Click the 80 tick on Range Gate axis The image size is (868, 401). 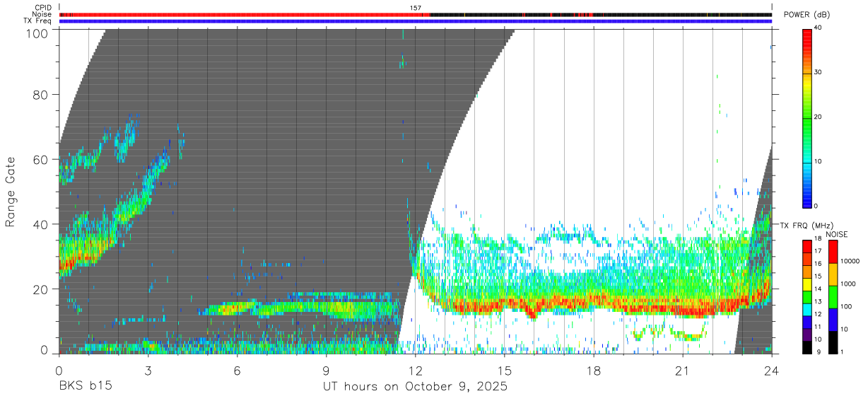(41, 95)
